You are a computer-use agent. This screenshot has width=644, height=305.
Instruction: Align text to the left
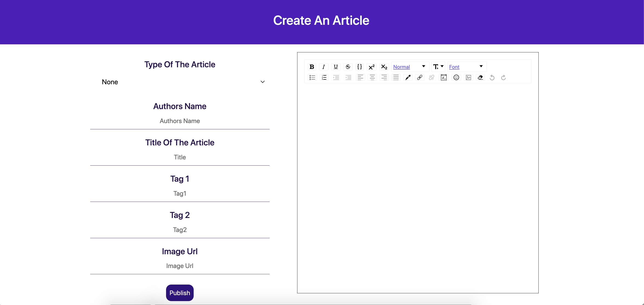click(360, 77)
